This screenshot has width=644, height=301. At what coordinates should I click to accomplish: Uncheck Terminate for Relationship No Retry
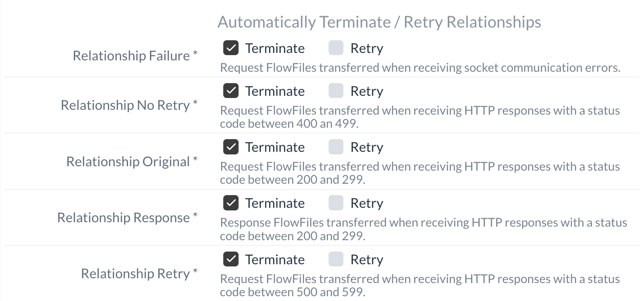[231, 91]
